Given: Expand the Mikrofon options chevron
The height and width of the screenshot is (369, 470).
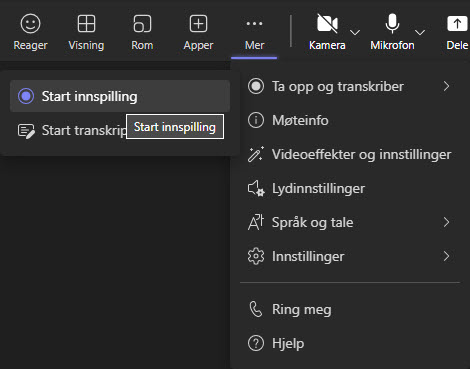Looking at the screenshot, I should coord(420,32).
